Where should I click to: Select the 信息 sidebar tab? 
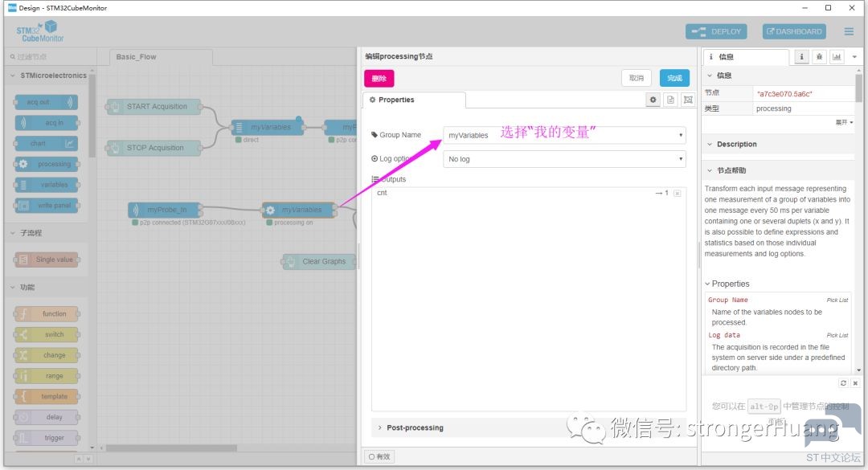(x=745, y=56)
